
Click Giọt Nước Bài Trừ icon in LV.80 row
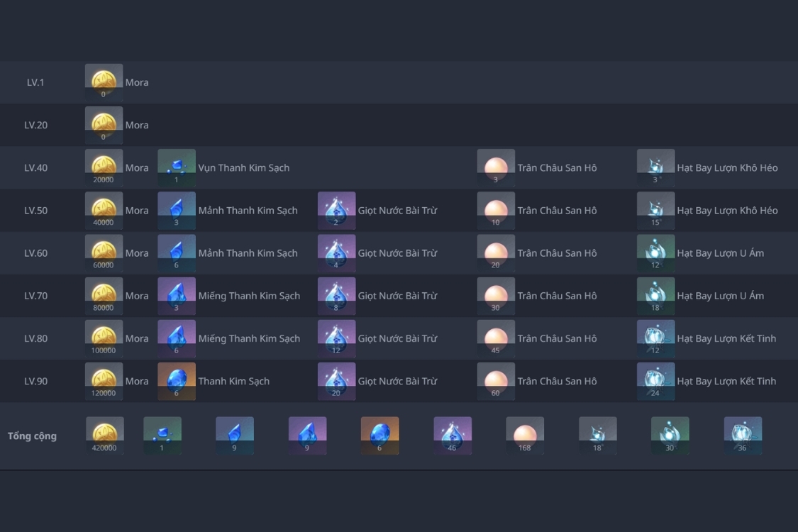[x=336, y=338]
